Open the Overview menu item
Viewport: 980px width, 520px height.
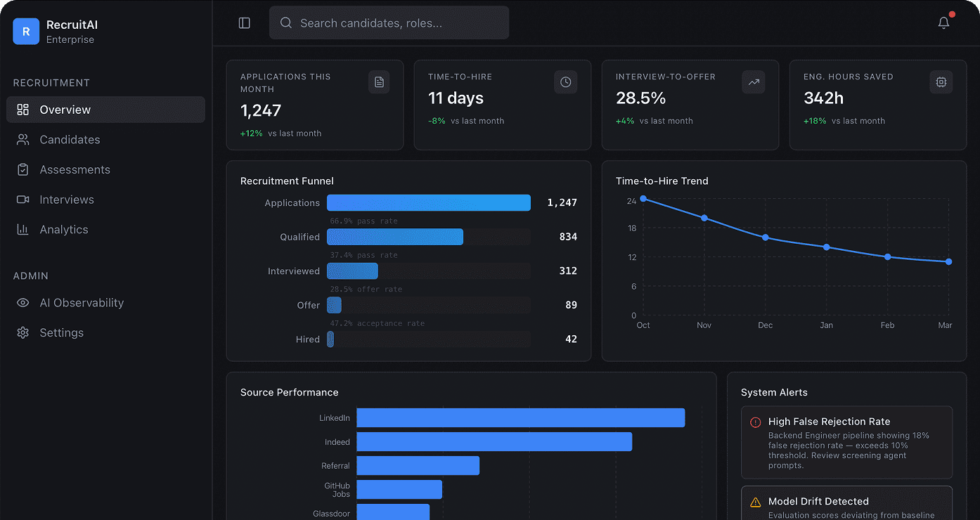pos(105,110)
